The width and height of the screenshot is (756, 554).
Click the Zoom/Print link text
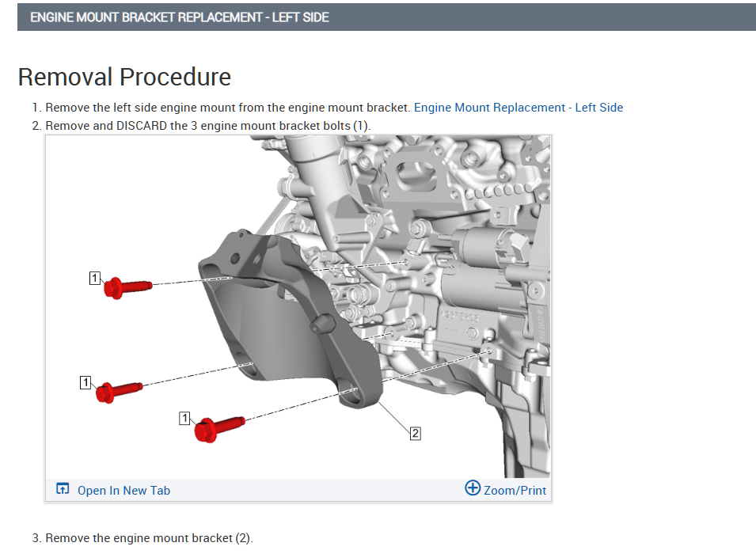point(515,491)
